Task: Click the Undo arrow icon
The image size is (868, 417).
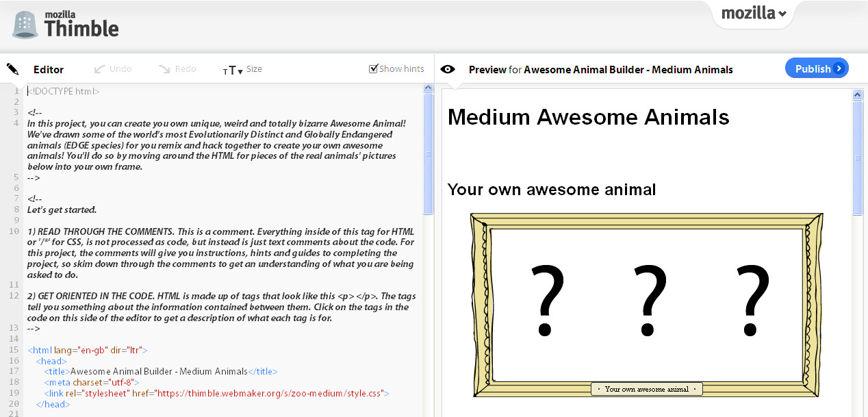Action: [99, 68]
